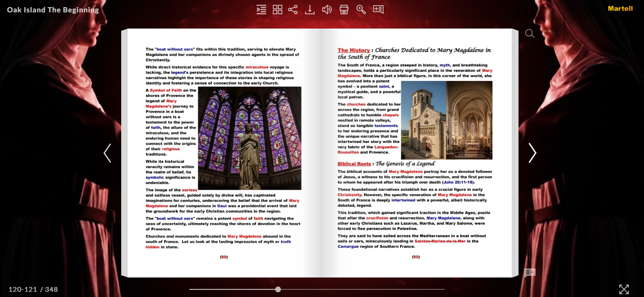Open the search tool beside the book

tap(529, 33)
